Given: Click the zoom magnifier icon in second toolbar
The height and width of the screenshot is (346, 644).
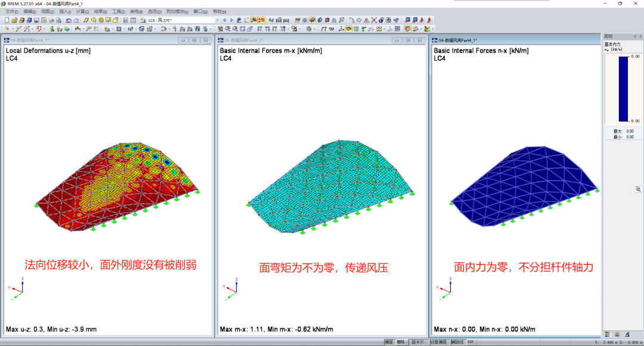Looking at the screenshot, I should [228, 29].
